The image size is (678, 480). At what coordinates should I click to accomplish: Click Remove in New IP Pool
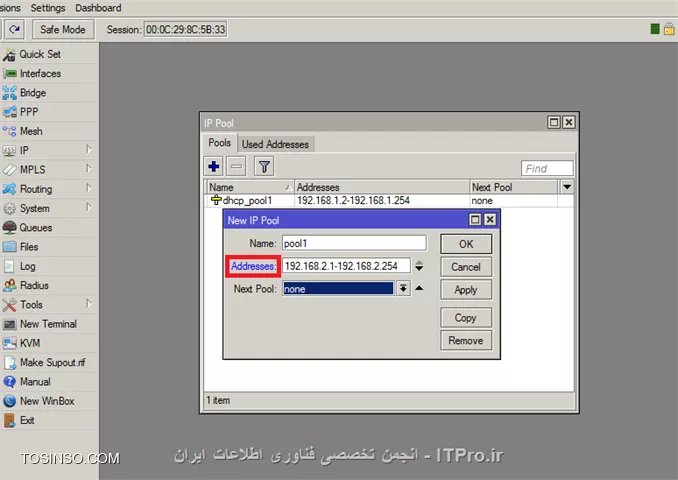click(x=466, y=341)
